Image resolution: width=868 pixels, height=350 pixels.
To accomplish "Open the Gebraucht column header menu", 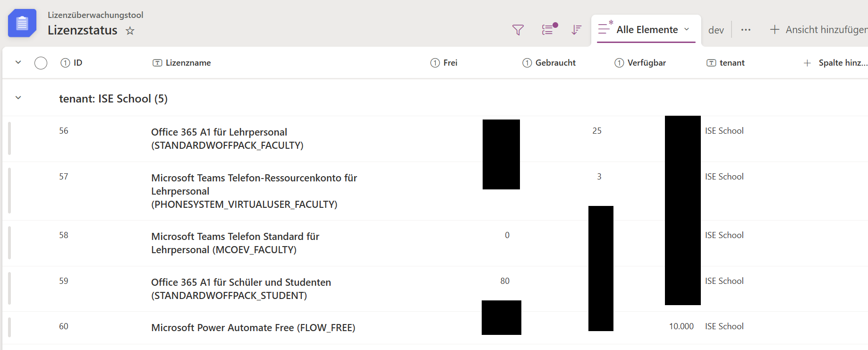I will (x=549, y=63).
